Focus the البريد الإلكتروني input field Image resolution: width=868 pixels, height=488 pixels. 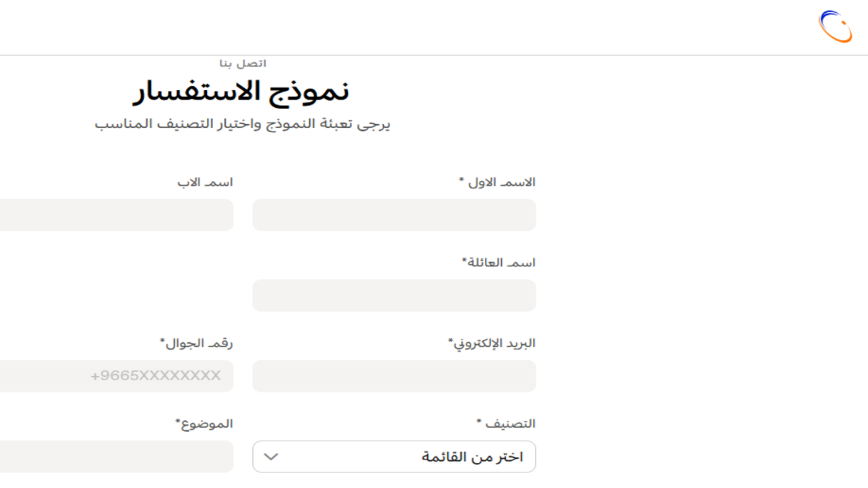click(394, 376)
